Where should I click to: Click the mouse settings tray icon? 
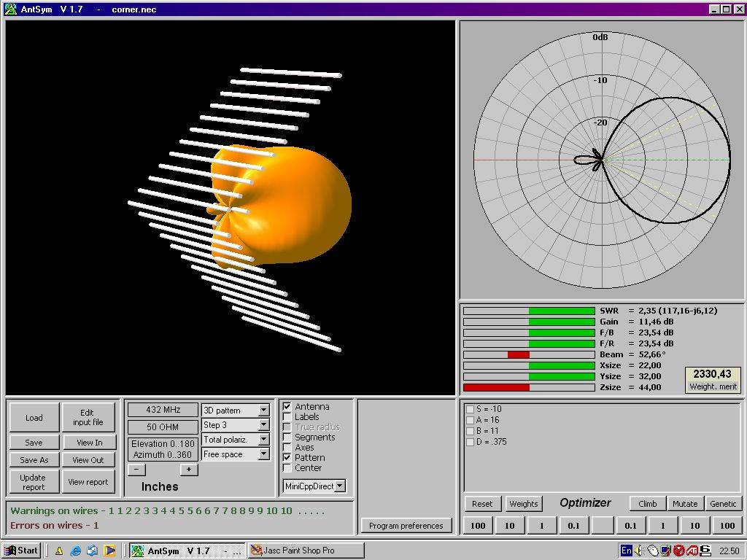[x=652, y=551]
